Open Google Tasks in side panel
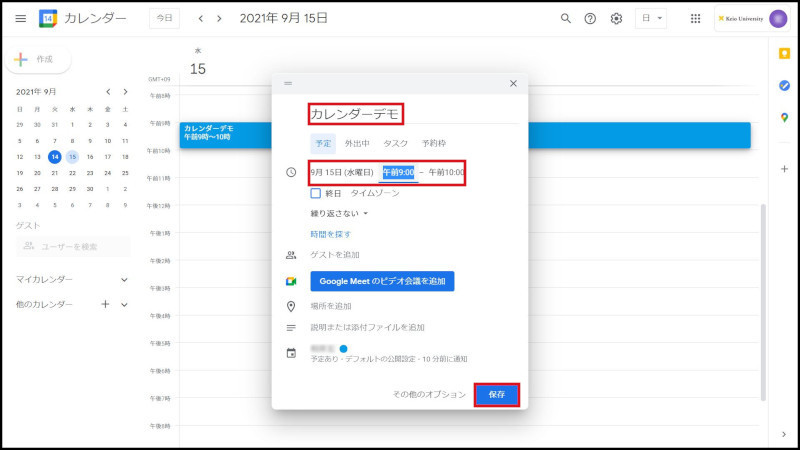Viewport: 800px width, 450px height. pos(784,85)
